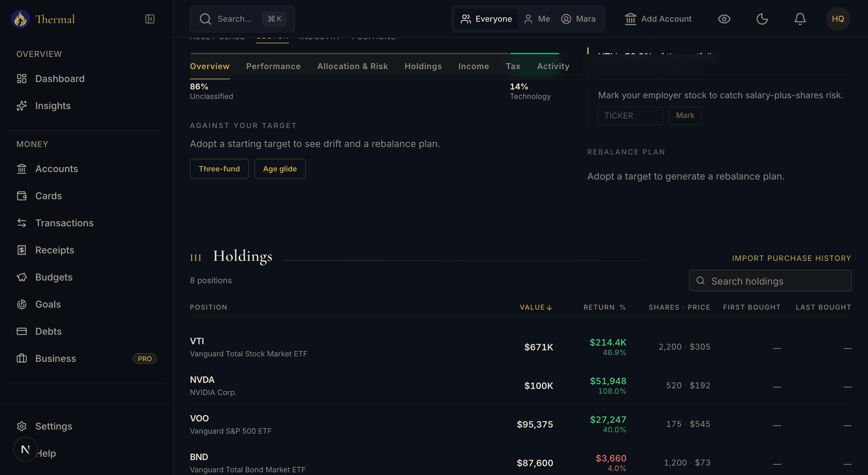Adopt the Three-fund target
Screen dimensions: 868x475
tap(219, 169)
